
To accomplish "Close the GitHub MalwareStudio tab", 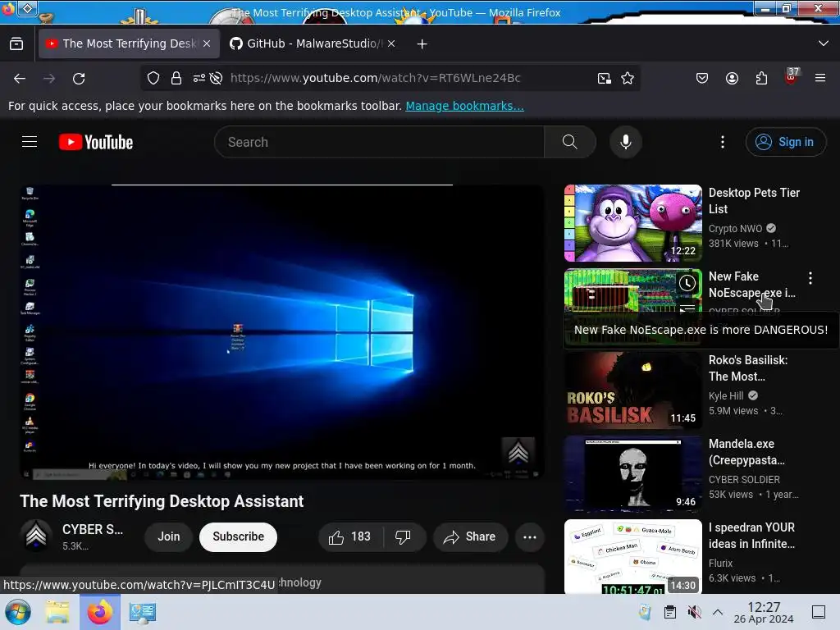I will 391,43.
